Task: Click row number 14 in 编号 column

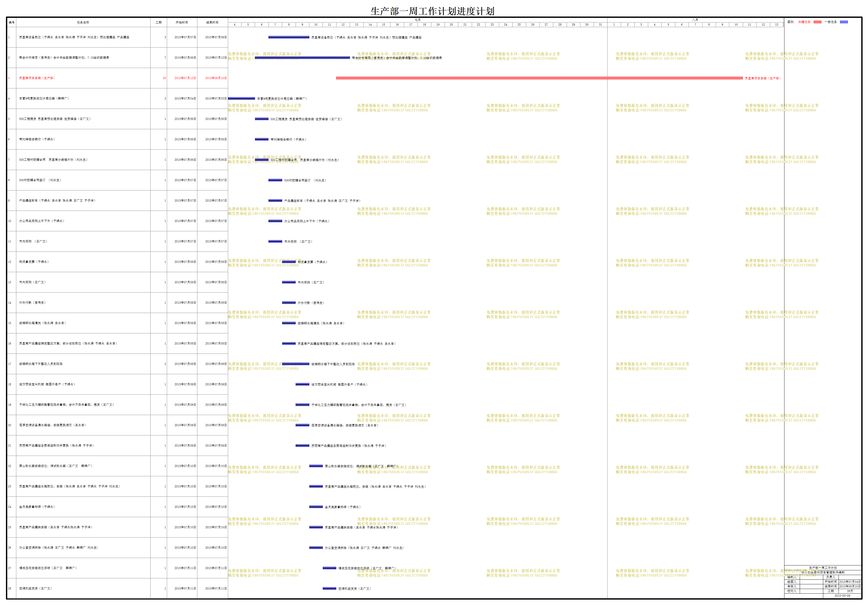Action: coord(10,302)
